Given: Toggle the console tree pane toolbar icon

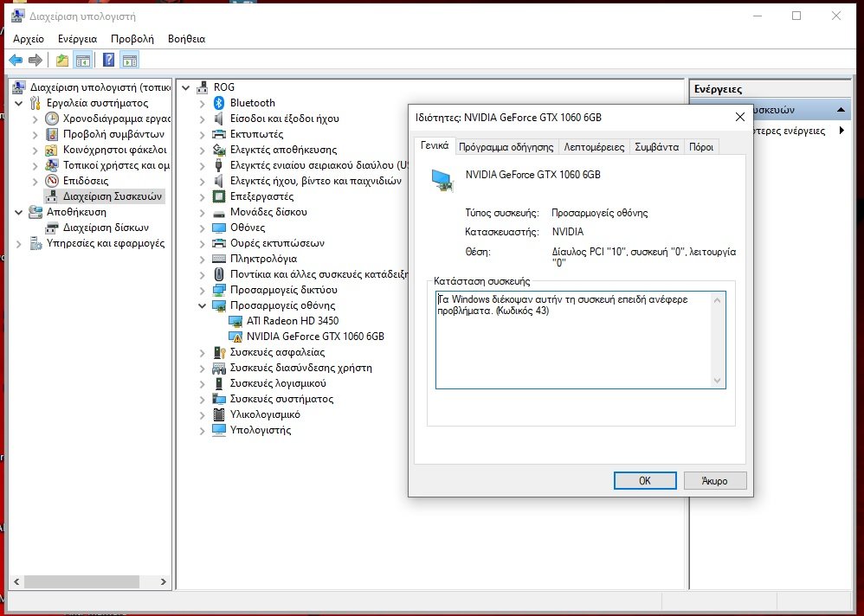Looking at the screenshot, I should pyautogui.click(x=83, y=60).
